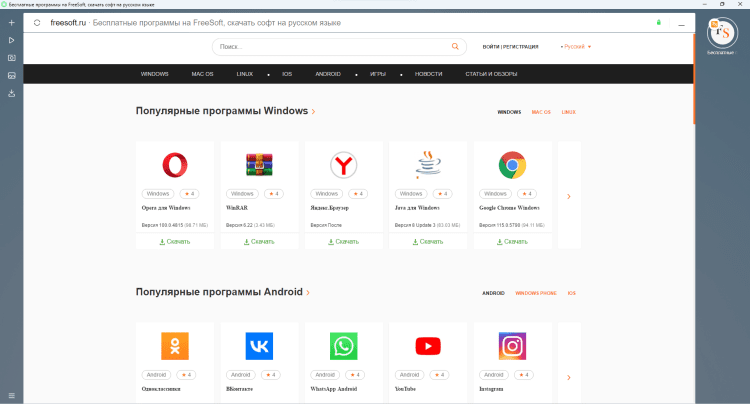Show next Android programs with right arrow
Screen dimensions: 750x404
[569, 378]
